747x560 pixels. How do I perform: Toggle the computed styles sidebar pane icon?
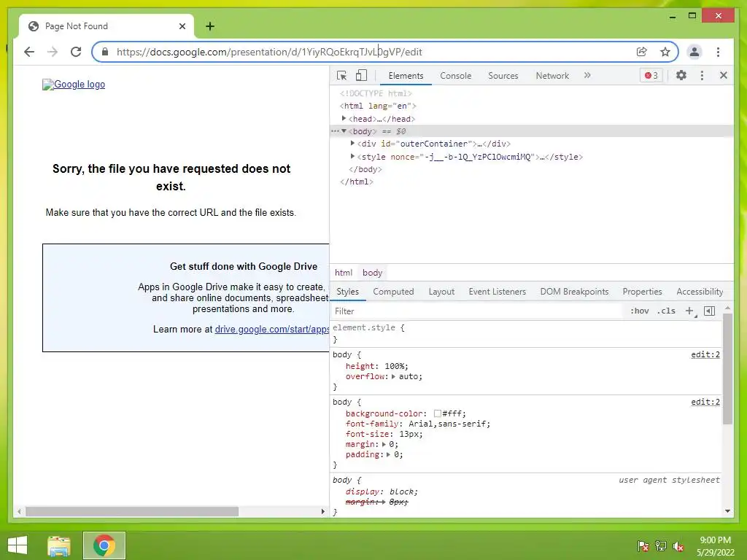(x=709, y=311)
